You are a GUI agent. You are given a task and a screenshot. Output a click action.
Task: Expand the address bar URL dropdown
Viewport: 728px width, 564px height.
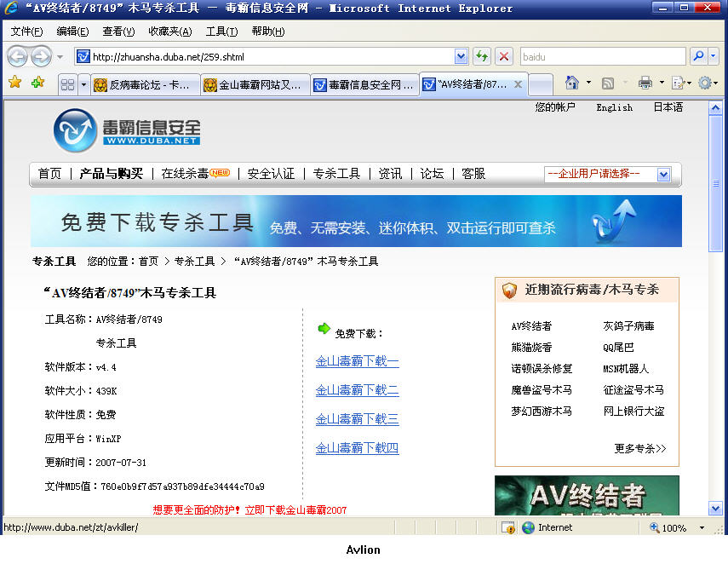tap(461, 57)
